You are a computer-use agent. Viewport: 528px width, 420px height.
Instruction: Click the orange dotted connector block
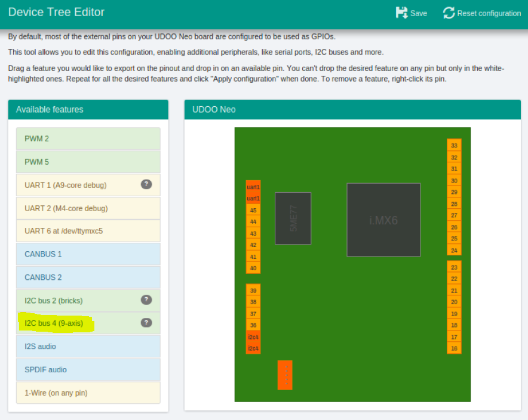[x=285, y=375]
